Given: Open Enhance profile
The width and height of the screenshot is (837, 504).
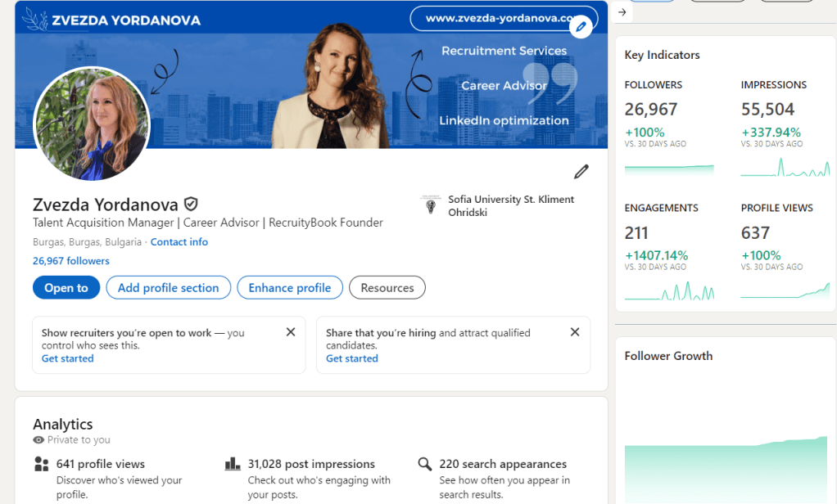Looking at the screenshot, I should 289,287.
